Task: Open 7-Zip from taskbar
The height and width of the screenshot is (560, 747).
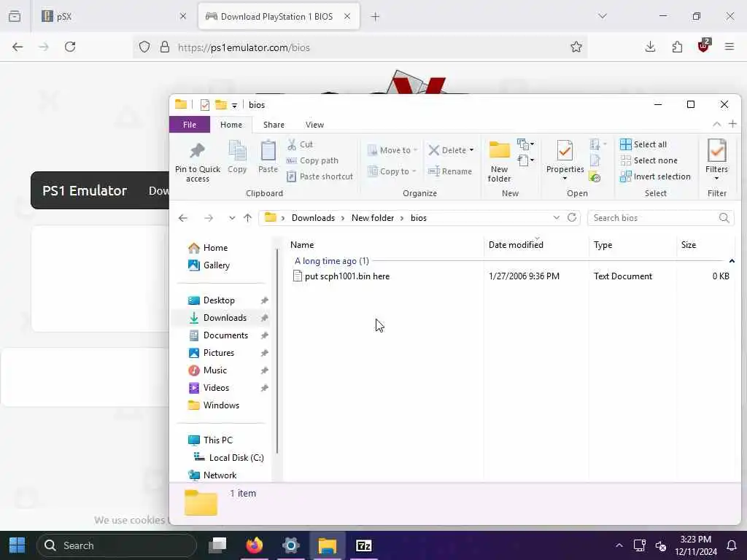Action: [364, 545]
